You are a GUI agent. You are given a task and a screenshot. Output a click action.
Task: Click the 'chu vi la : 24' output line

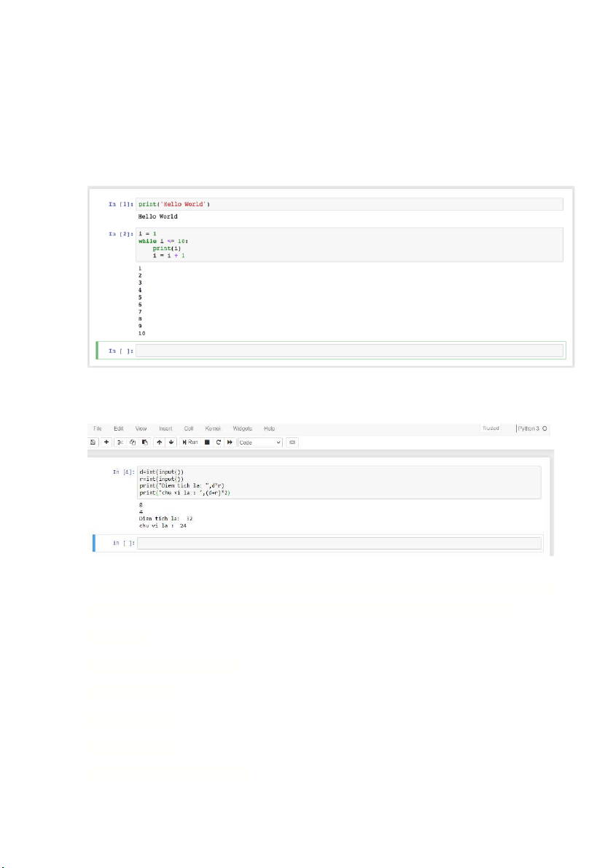pos(163,526)
